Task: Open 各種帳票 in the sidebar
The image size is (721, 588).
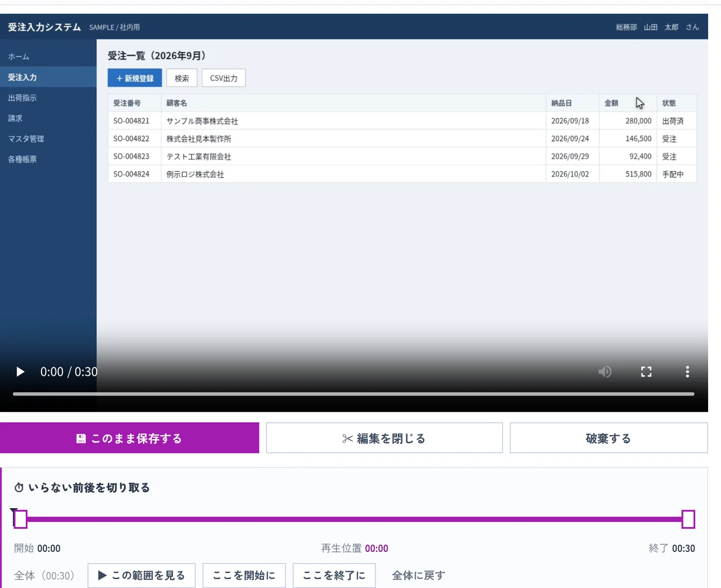Action: pyautogui.click(x=48, y=160)
